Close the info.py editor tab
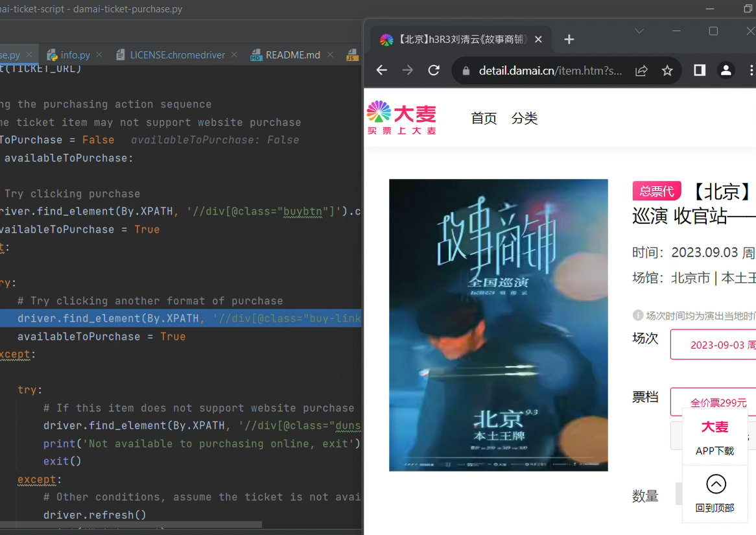 99,55
